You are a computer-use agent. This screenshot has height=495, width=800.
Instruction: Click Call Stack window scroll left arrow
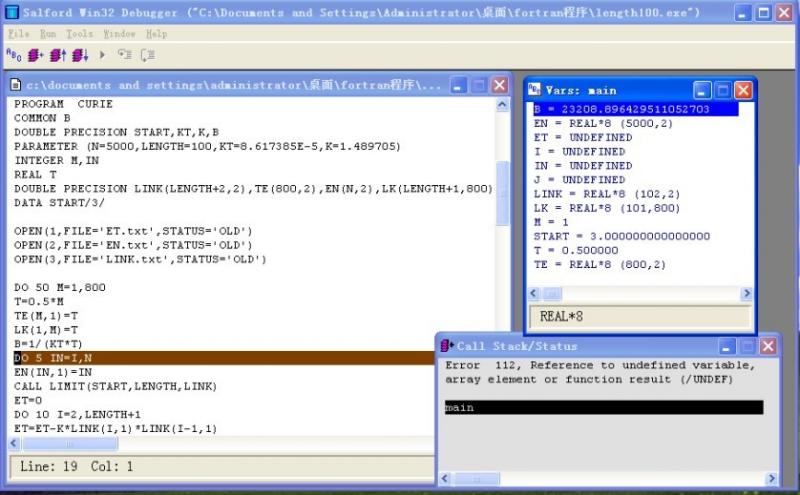(445, 478)
